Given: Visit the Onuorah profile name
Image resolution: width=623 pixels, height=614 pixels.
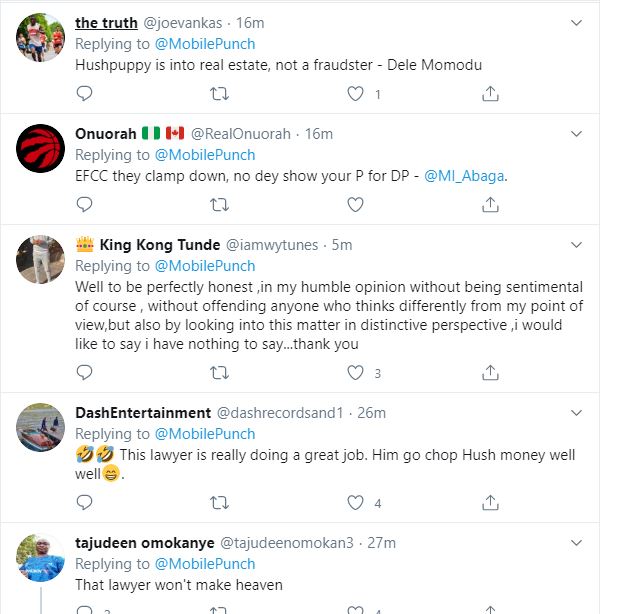Looking at the screenshot, I should click(108, 134).
